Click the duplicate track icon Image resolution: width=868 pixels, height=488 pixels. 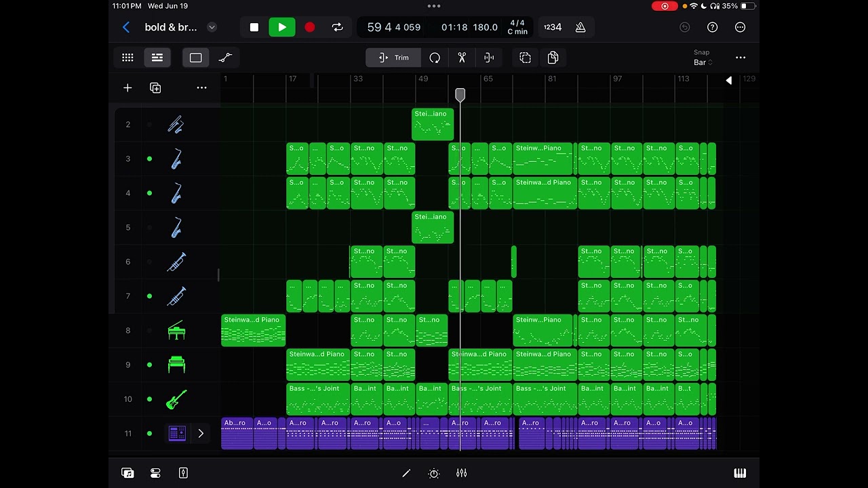pyautogui.click(x=155, y=88)
